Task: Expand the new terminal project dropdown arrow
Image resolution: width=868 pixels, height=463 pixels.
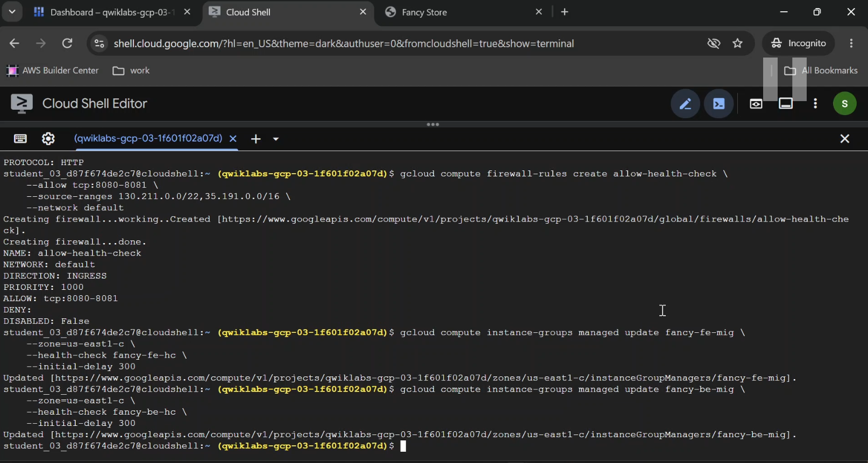Action: click(x=276, y=139)
